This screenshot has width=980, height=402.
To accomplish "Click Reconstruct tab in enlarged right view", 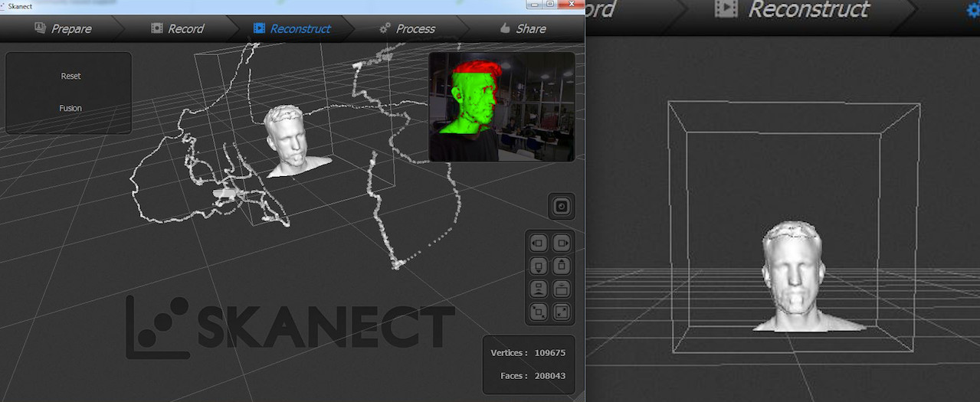I will [792, 9].
